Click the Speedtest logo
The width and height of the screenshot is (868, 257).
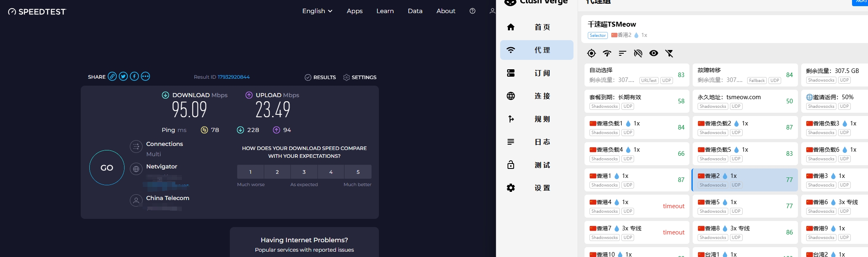pos(37,11)
